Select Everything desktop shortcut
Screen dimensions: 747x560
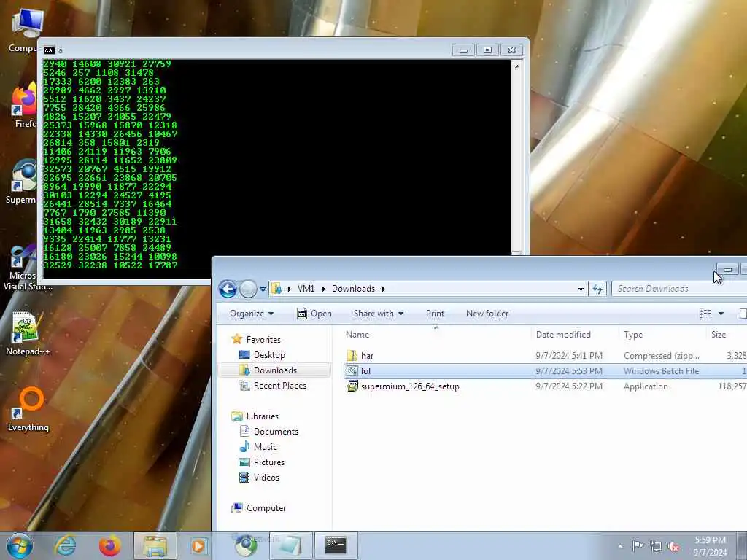(x=28, y=410)
